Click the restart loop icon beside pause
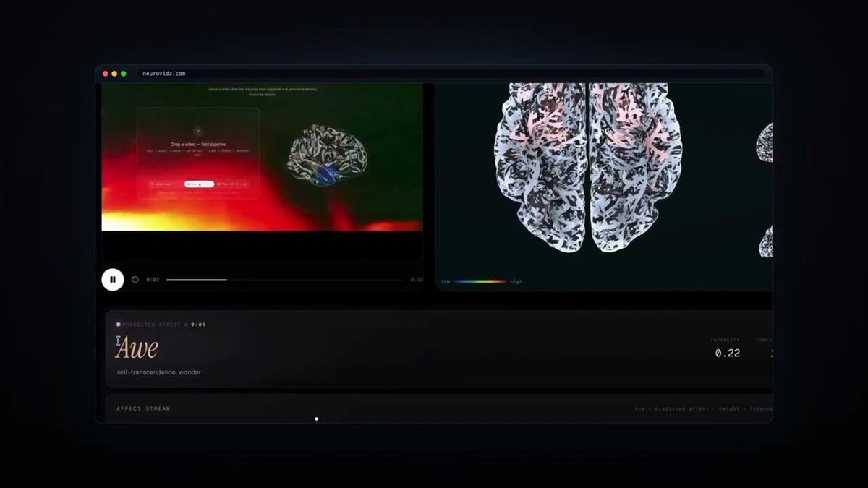The image size is (868, 488). [x=135, y=279]
